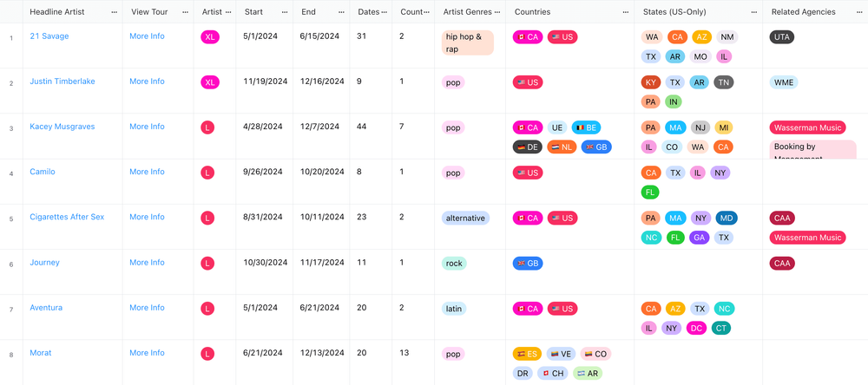Click Wasserman Music tag in Kacey Musgraves row

pos(807,127)
